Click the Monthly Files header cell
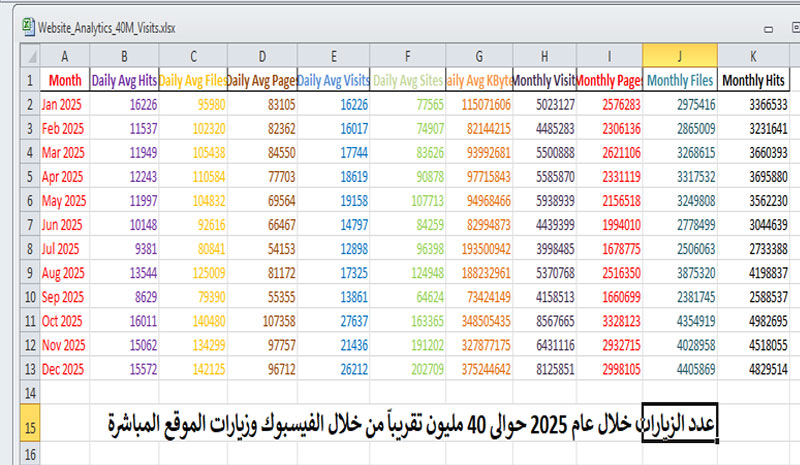The image size is (800, 465). point(680,79)
